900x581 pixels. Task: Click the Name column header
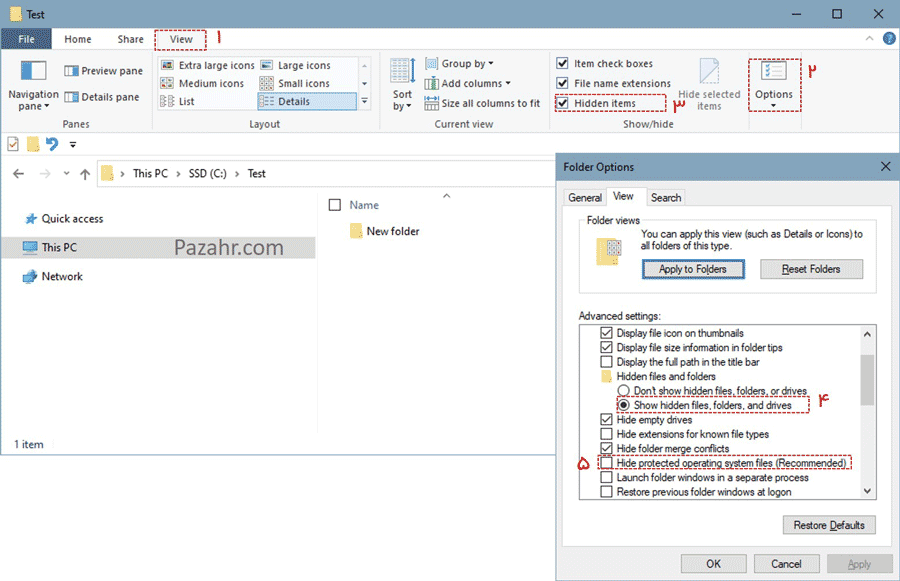pyautogui.click(x=364, y=205)
